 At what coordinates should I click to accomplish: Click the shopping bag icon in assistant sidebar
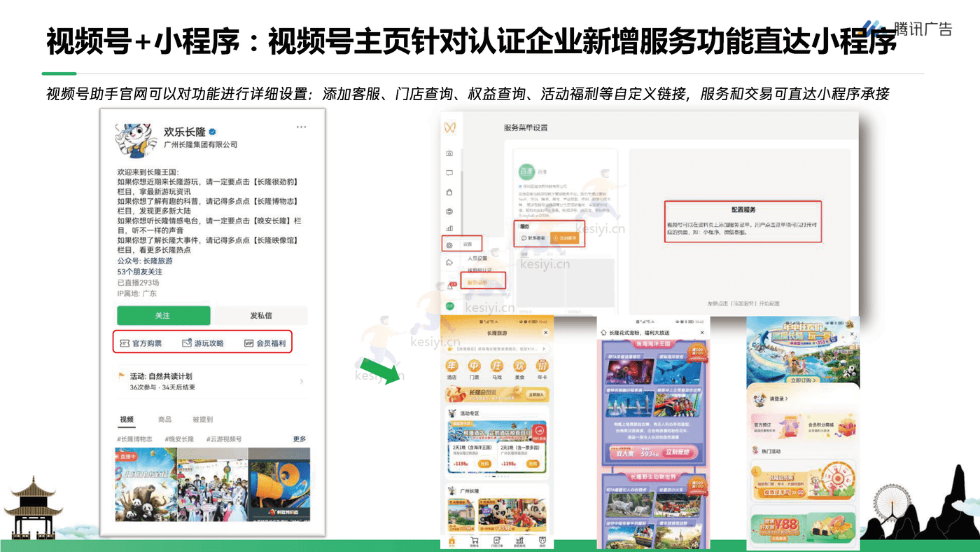click(449, 191)
